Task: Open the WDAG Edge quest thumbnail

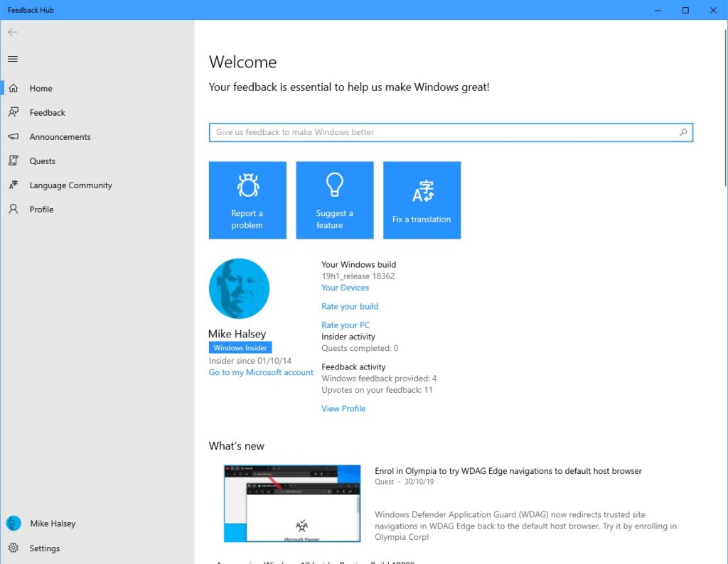Action: [292, 504]
